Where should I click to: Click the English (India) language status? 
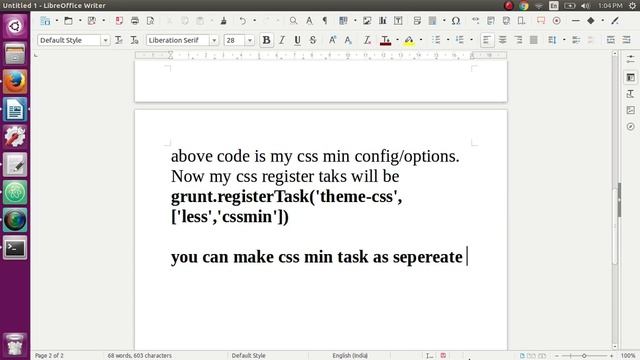pos(350,356)
